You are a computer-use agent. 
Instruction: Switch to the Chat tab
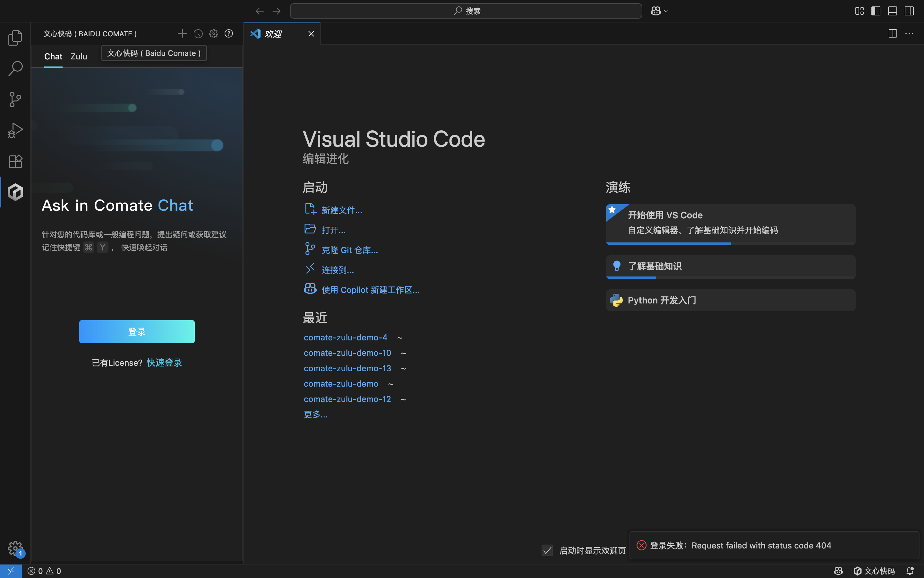53,57
